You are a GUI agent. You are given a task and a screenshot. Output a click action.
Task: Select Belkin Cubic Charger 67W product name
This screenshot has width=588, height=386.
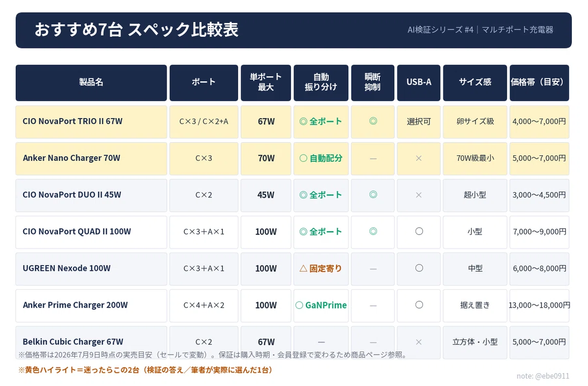tap(73, 342)
